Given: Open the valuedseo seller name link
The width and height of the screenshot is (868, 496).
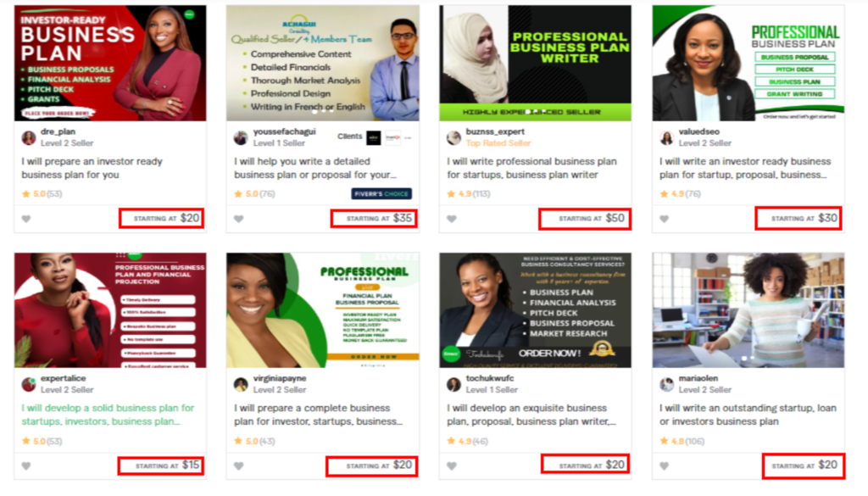Looking at the screenshot, I should (698, 131).
